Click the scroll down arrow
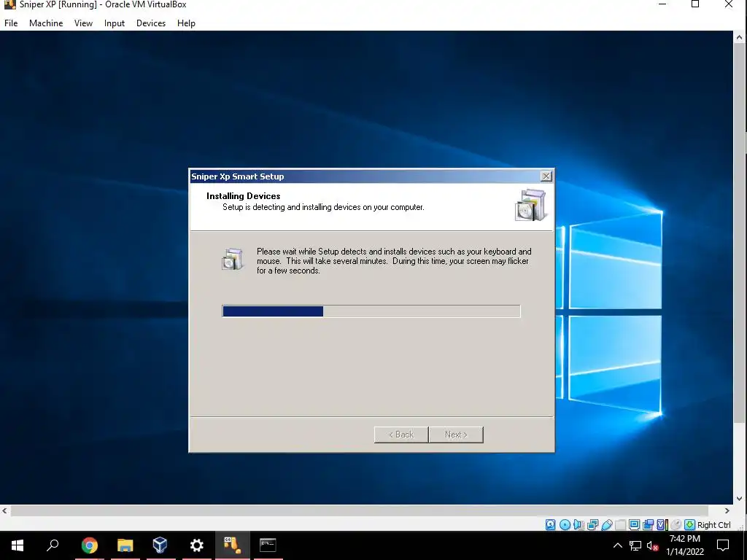This screenshot has height=560, width=747. click(740, 499)
